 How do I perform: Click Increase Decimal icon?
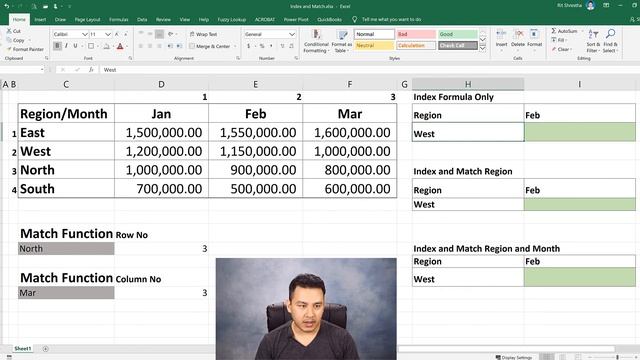pyautogui.click(x=282, y=46)
